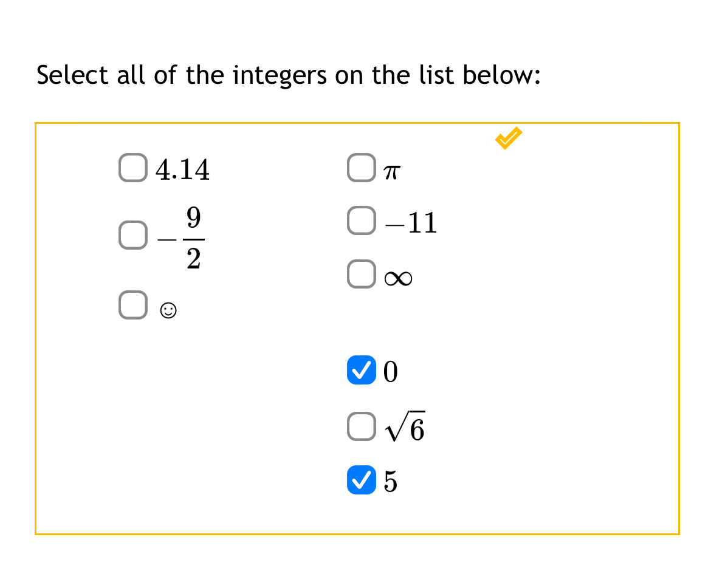Image resolution: width=711 pixels, height=588 pixels.
Task: Select the checkbox beside the infinity symbol
Action: [361, 274]
